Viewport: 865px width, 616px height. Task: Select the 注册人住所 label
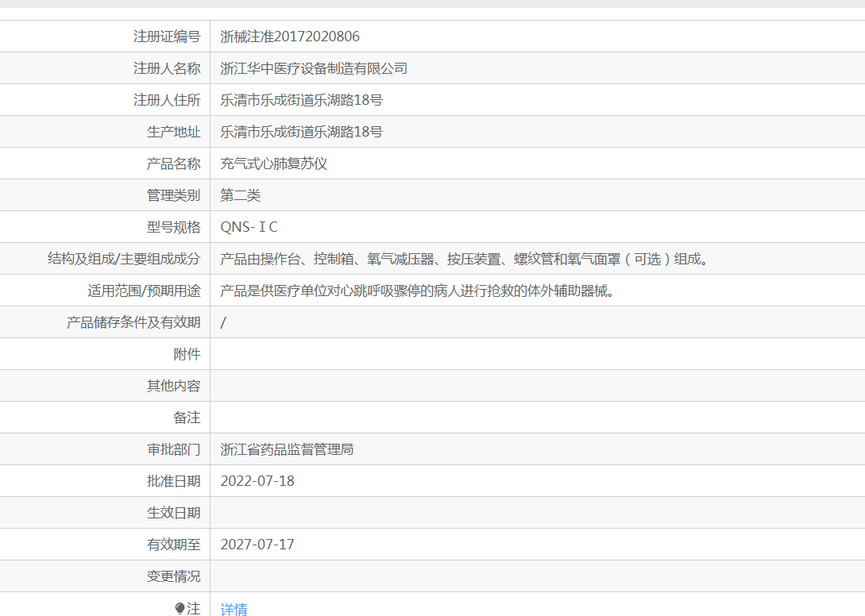click(167, 100)
